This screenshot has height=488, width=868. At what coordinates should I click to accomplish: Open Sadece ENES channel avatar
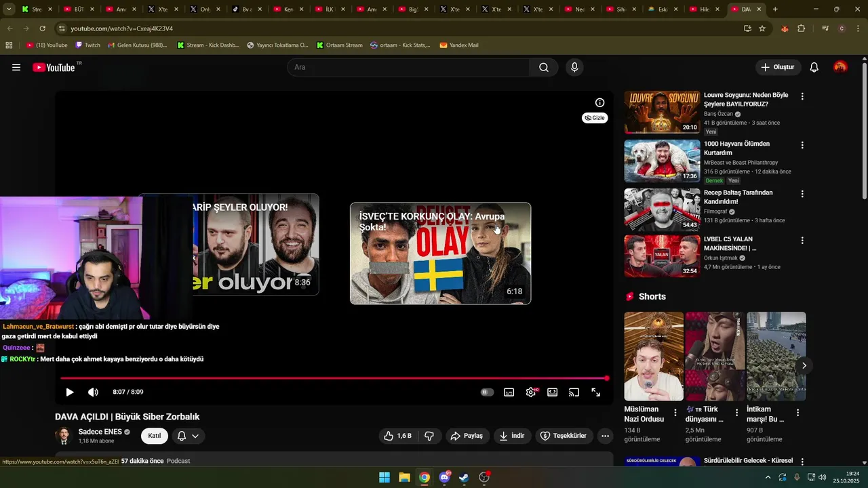(64, 436)
